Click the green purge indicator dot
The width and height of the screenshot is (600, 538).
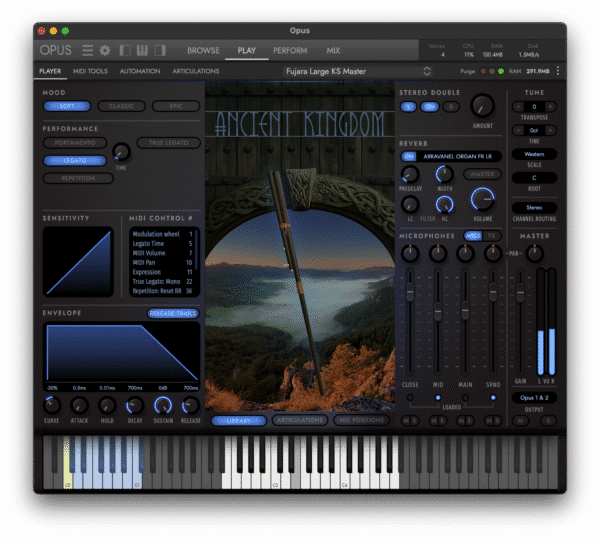[x=501, y=71]
